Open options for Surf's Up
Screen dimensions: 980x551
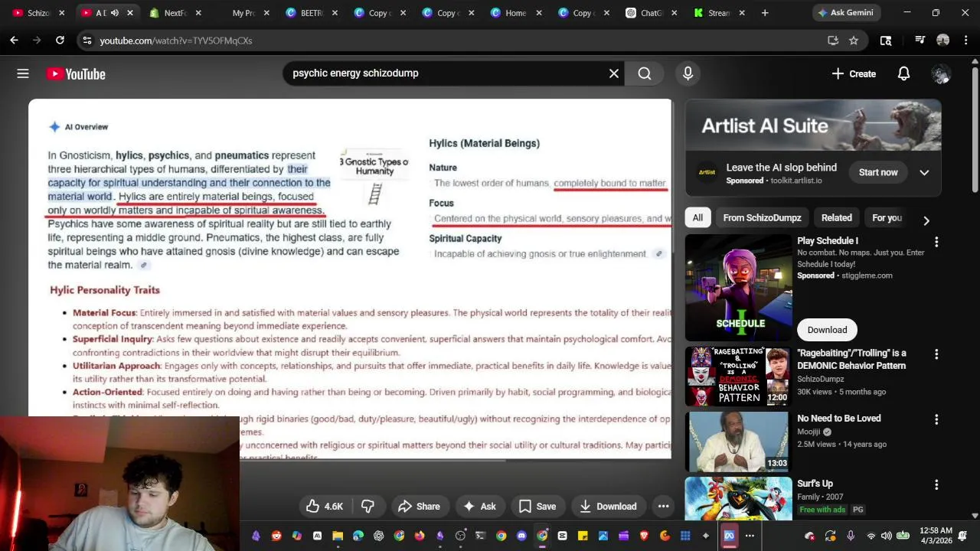tap(936, 484)
